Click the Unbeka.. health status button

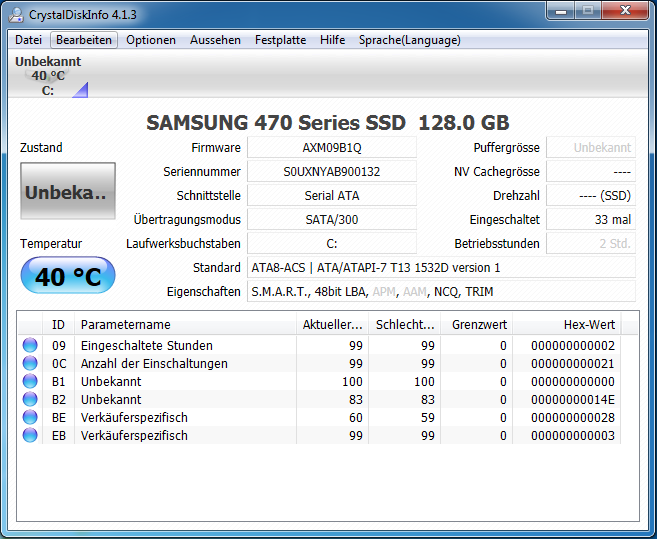pos(68,191)
